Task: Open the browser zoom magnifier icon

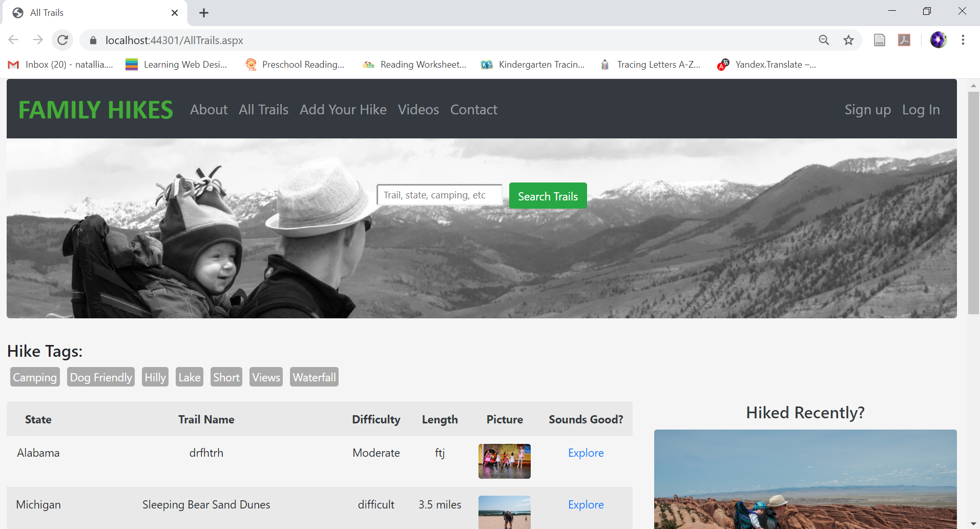Action: (x=824, y=40)
